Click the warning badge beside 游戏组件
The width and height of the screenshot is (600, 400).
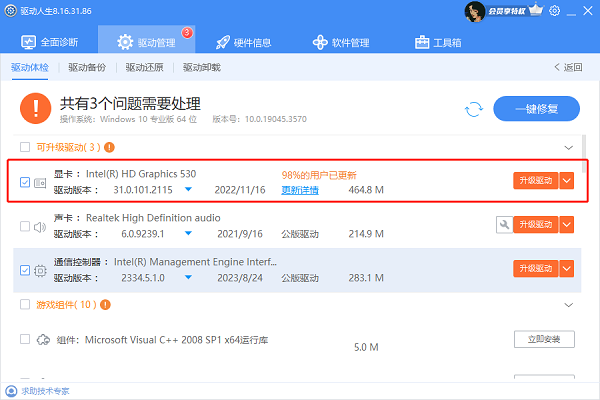(105, 305)
